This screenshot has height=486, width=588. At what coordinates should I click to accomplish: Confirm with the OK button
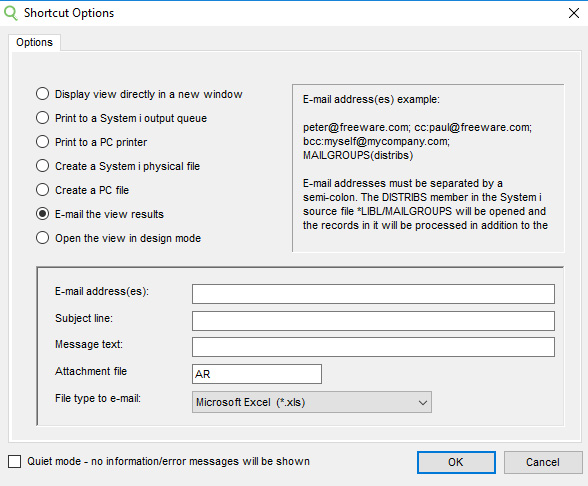click(456, 462)
